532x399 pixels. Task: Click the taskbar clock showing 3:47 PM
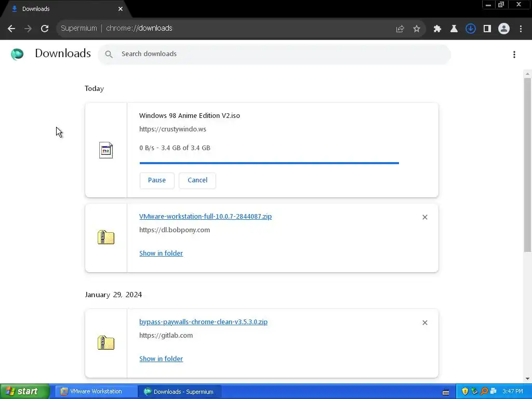point(513,392)
